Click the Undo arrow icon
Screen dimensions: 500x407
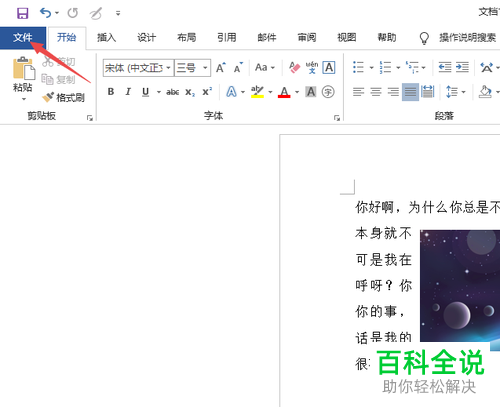45,13
